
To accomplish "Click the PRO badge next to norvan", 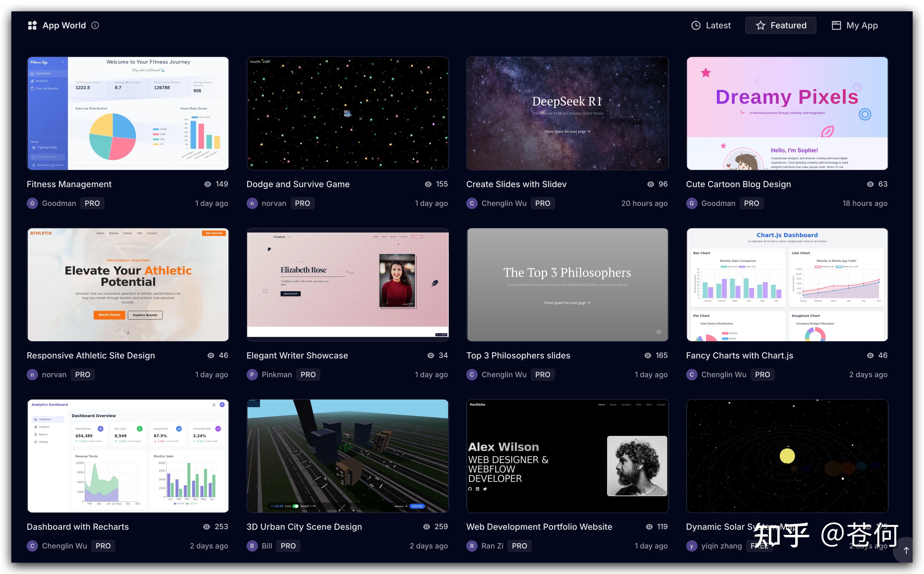I will pyautogui.click(x=302, y=204).
